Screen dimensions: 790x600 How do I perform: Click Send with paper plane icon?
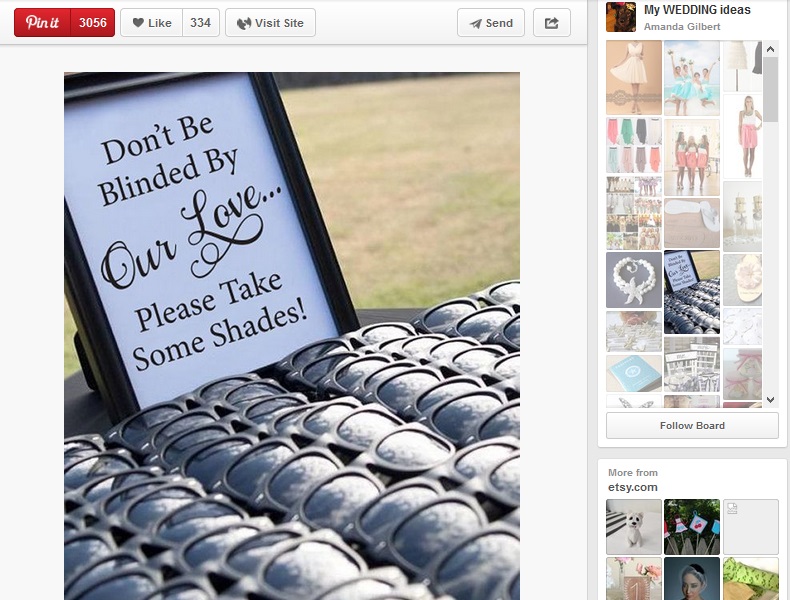tap(491, 23)
